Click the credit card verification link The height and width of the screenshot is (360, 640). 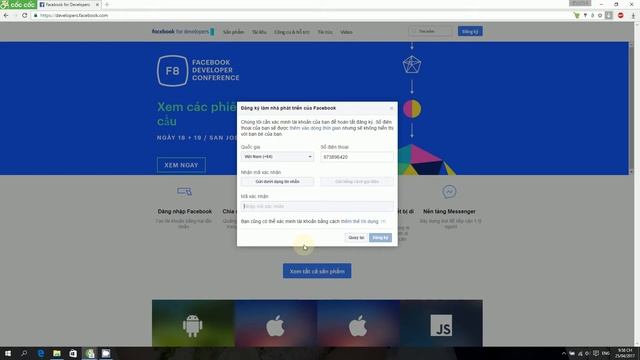[x=360, y=221]
